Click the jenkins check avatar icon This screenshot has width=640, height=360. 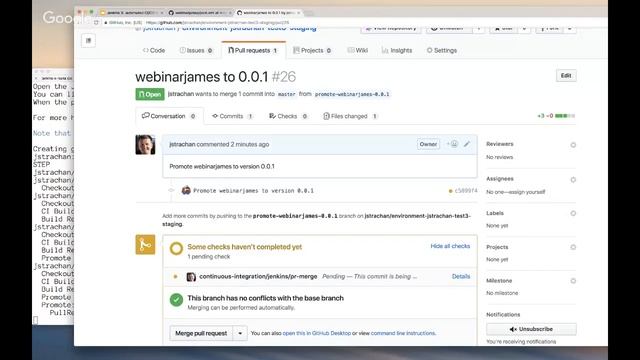click(191, 277)
